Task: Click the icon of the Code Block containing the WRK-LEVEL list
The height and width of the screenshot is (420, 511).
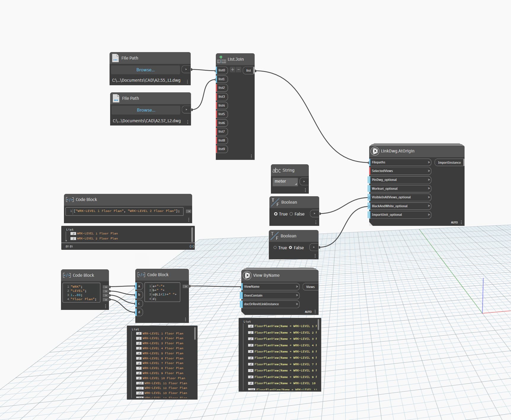Action: coord(70,199)
